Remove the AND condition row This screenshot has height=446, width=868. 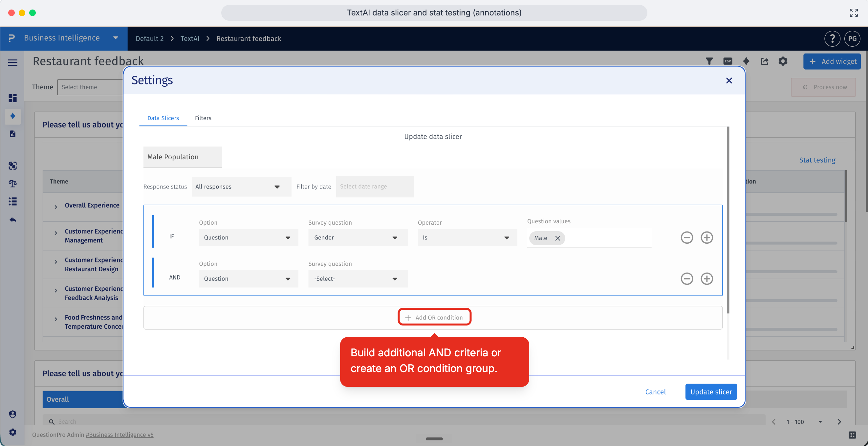click(687, 279)
